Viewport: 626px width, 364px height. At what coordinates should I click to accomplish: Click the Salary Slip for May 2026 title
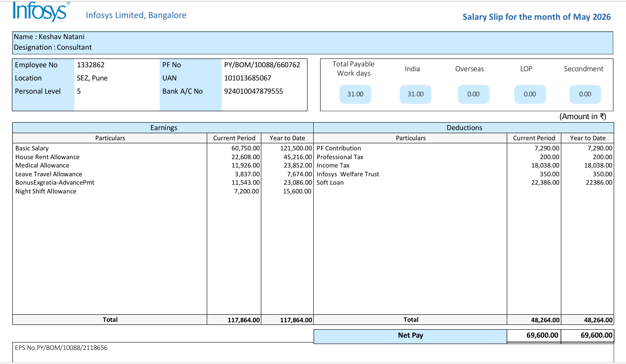[537, 17]
